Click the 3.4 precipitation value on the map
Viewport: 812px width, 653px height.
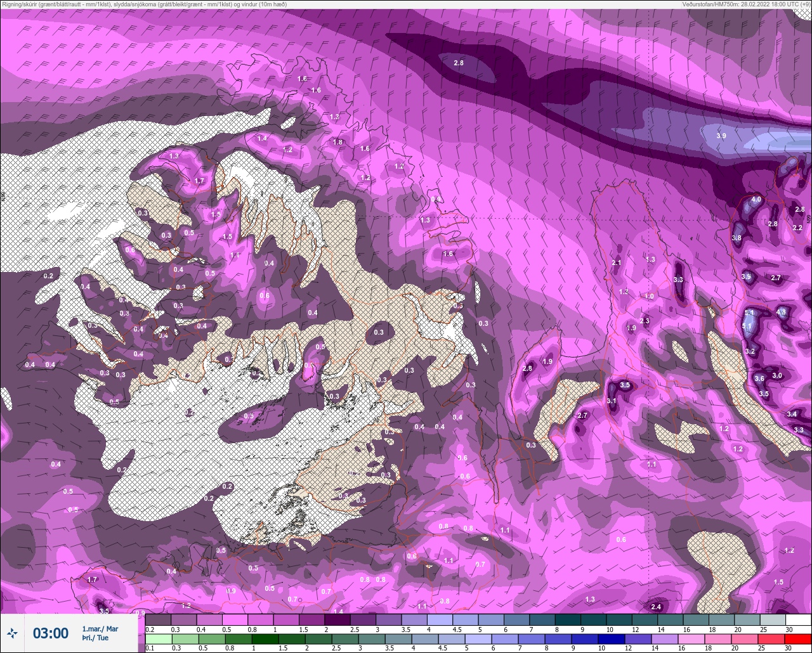click(x=792, y=414)
